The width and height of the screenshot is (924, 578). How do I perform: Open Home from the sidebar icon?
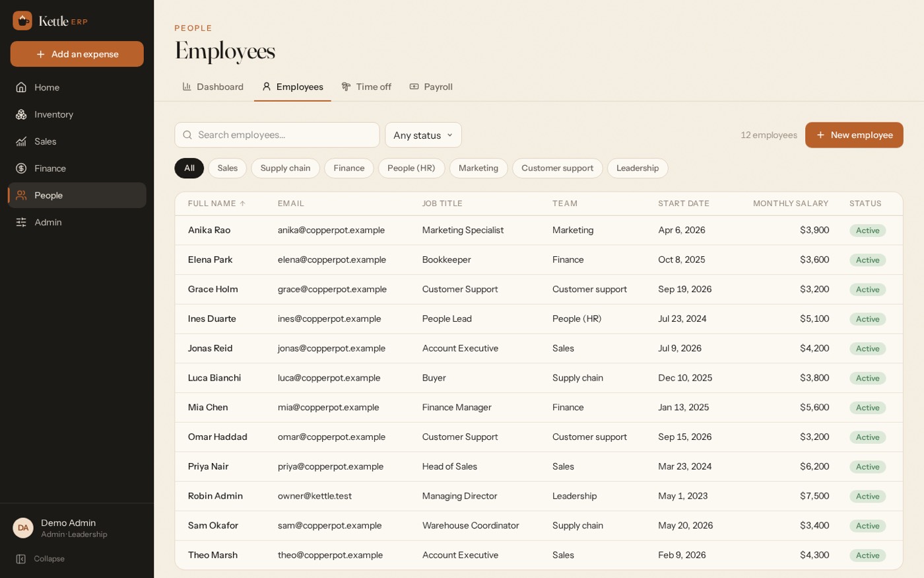[x=21, y=87]
